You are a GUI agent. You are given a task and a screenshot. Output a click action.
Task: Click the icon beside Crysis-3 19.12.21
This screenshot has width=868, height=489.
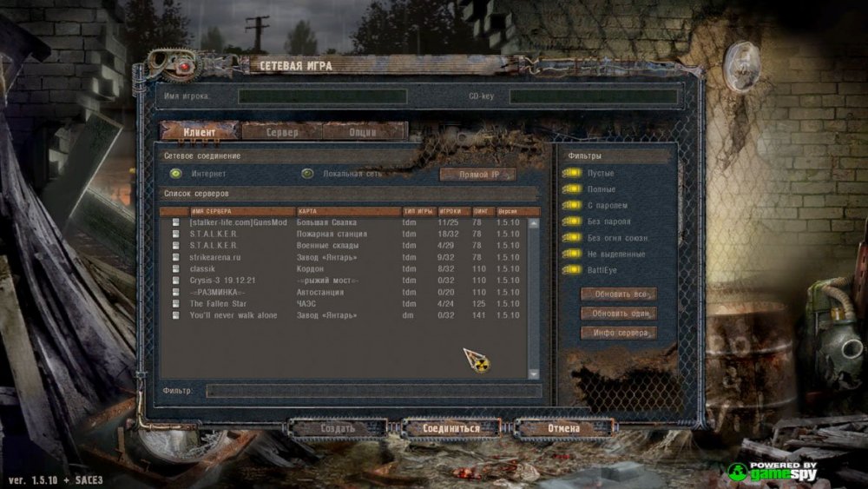coord(175,281)
